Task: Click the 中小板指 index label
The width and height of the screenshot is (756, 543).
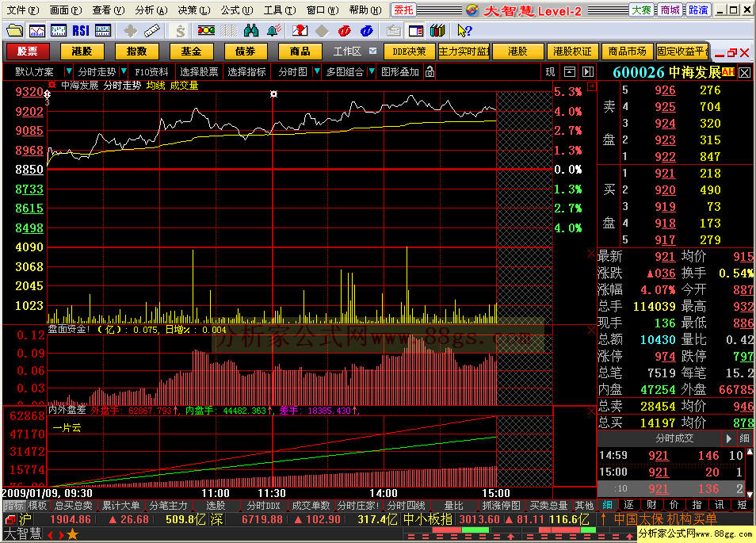Action: [428, 519]
